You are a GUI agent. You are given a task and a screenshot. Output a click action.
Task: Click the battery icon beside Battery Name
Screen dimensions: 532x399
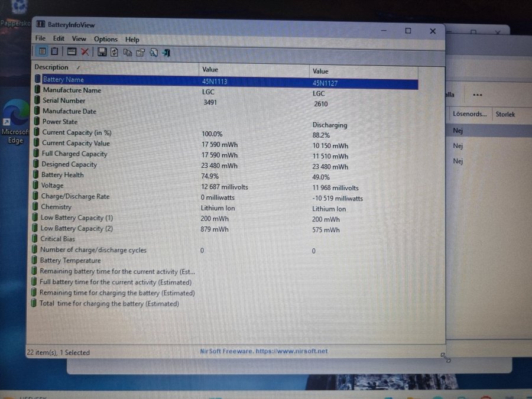click(37, 79)
